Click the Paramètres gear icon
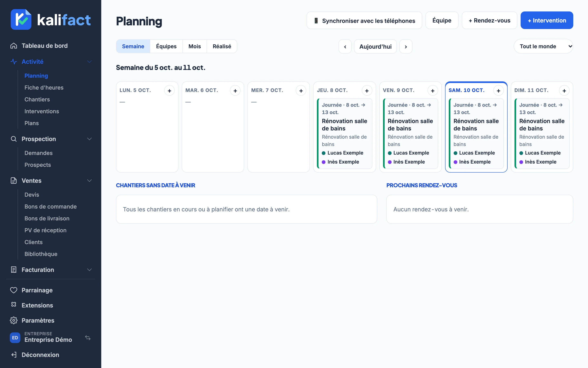The image size is (588, 368). click(14, 320)
